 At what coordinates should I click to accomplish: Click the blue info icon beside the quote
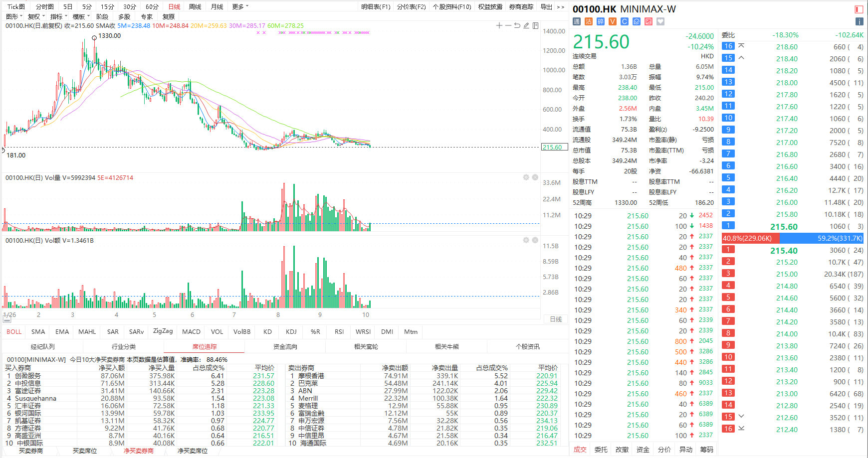click(x=859, y=21)
